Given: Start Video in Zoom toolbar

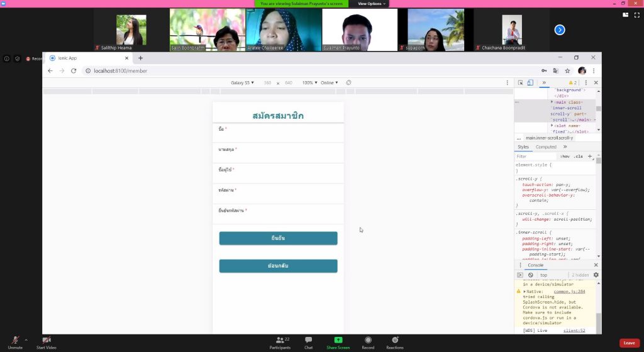Looking at the screenshot, I should 47,340.
